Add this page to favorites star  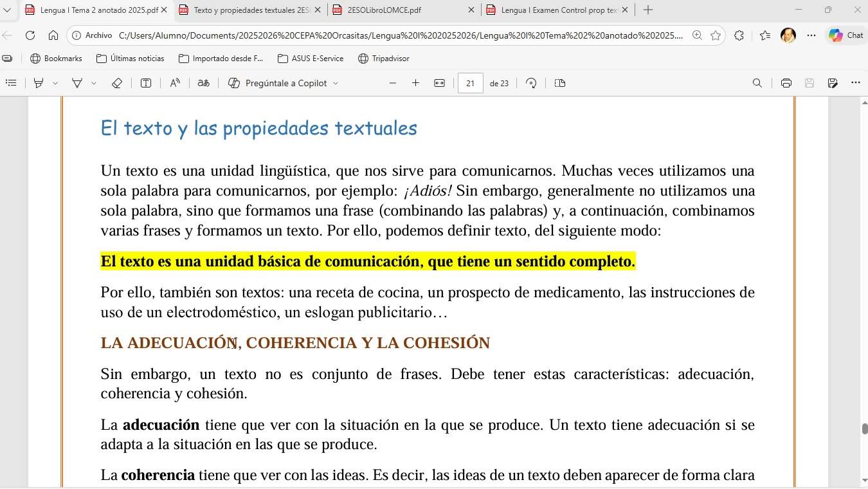tap(716, 35)
